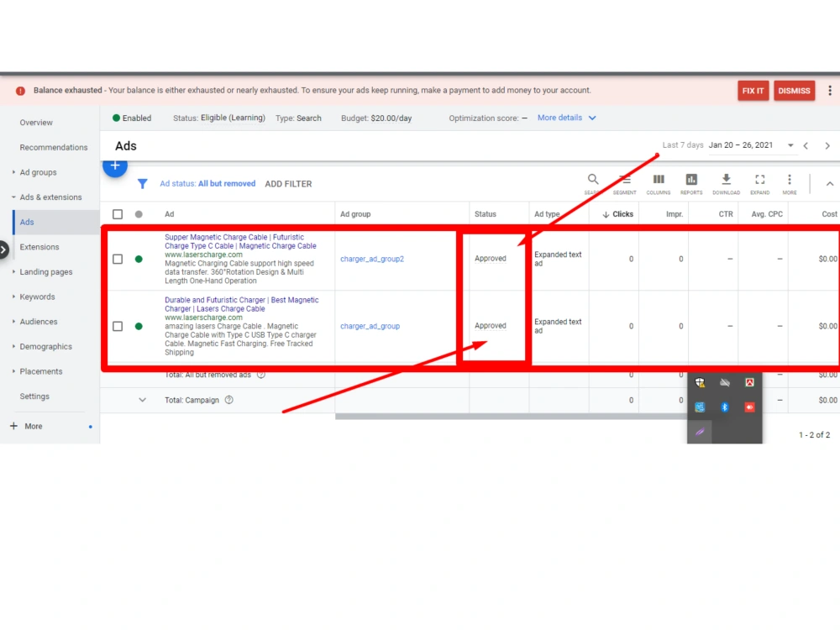Click help icon beside Total: Campaign
This screenshot has height=630, width=840.
(228, 400)
